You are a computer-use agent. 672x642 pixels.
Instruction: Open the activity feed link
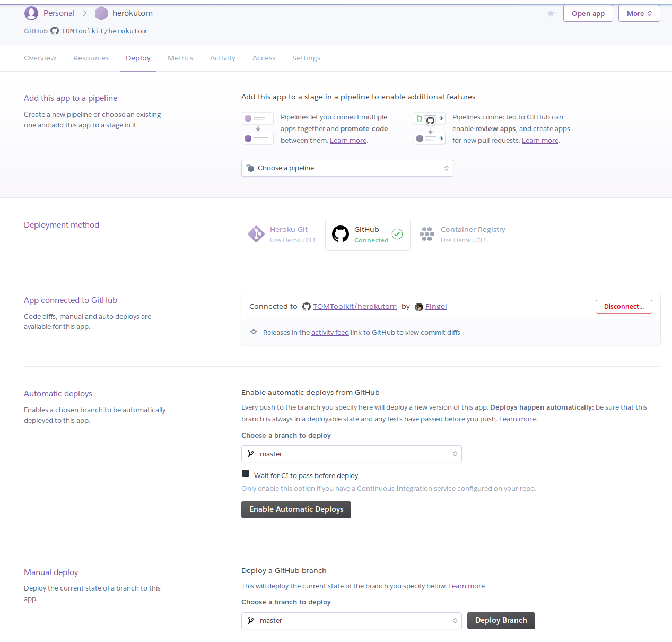coord(330,333)
